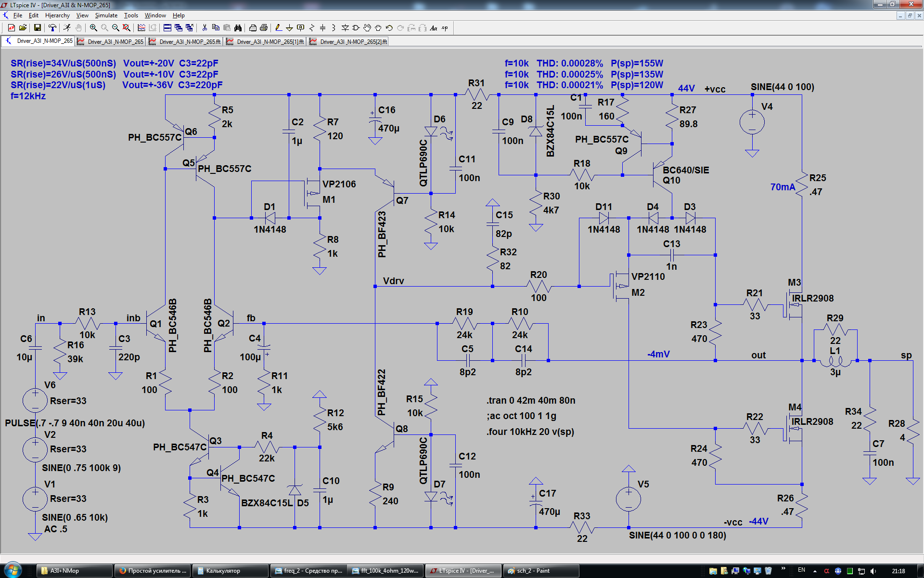Viewport: 924px width, 578px height.
Task: Switch to the Driver_A3I_N-MOP_265 waveform tab
Action: coord(111,42)
